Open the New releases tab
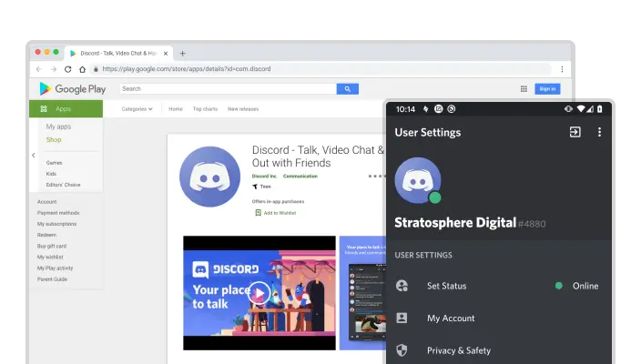This screenshot has height=364, width=641. 243,109
